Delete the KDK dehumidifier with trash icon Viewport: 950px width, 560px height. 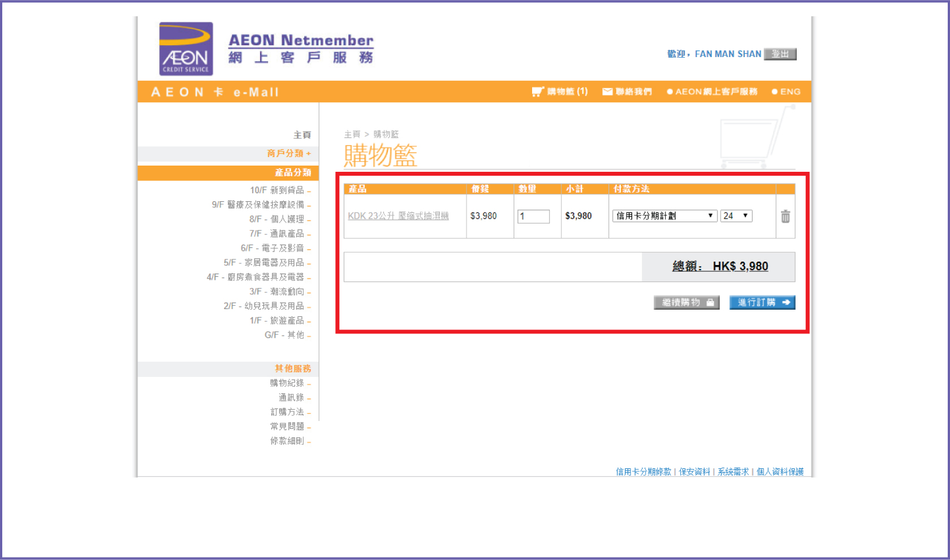point(785,216)
